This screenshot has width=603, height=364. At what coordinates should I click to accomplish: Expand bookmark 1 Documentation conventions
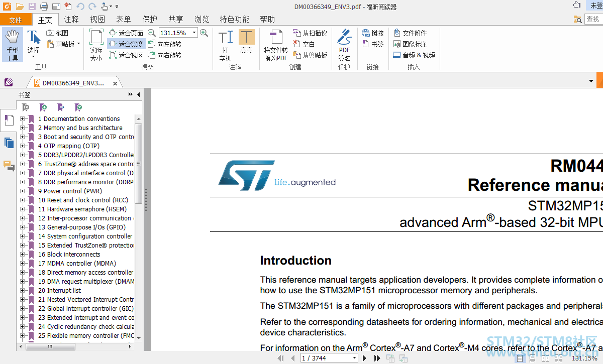click(x=22, y=119)
